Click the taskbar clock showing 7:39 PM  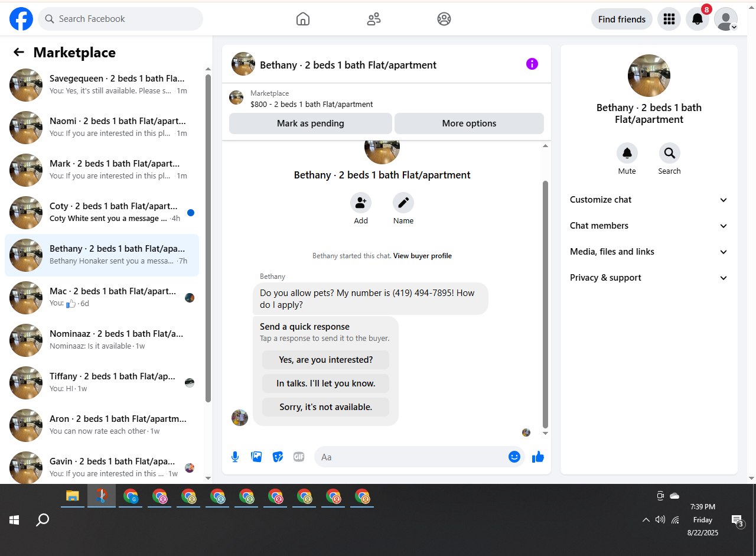[702, 520]
